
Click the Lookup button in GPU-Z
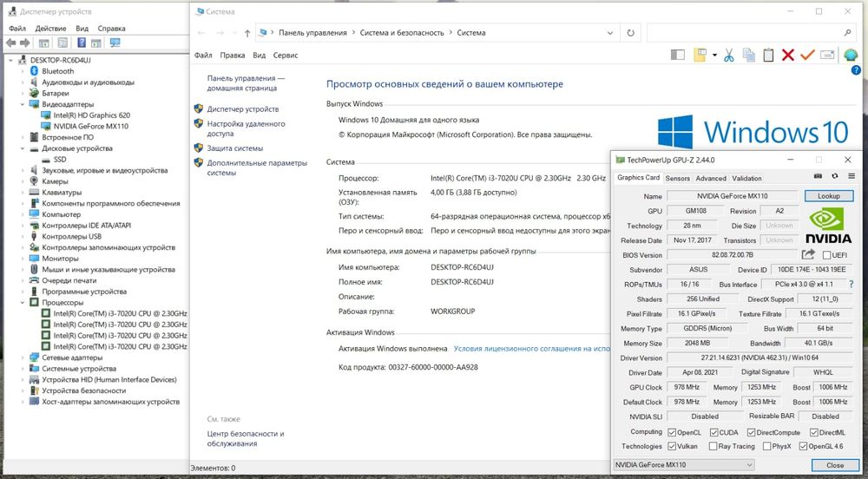tap(828, 196)
